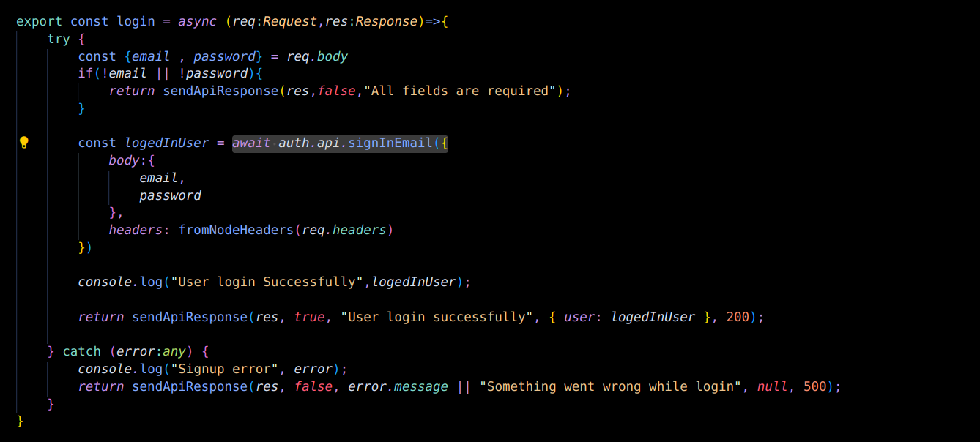The height and width of the screenshot is (442, 980).
Task: Click the fromNodeHeaders function call
Action: coord(236,230)
